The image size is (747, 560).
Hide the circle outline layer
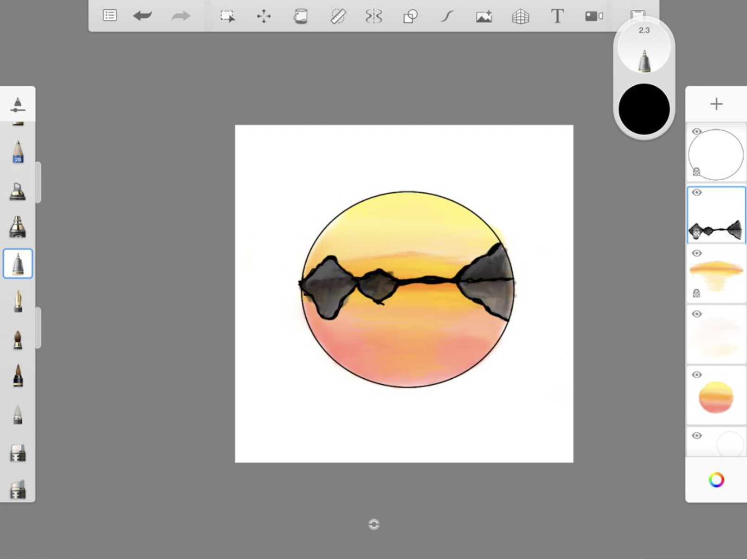point(696,132)
